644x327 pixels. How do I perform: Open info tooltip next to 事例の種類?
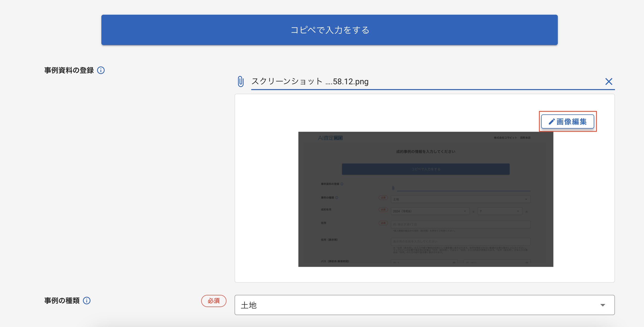[x=87, y=300]
